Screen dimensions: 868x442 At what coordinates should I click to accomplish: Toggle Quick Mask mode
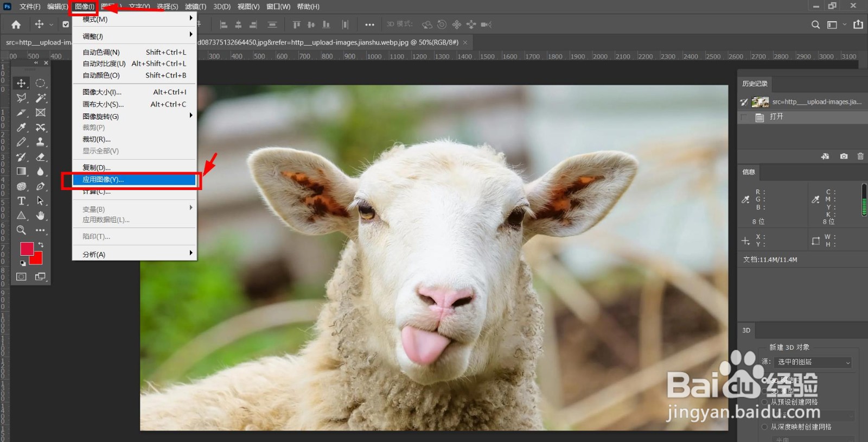(21, 276)
